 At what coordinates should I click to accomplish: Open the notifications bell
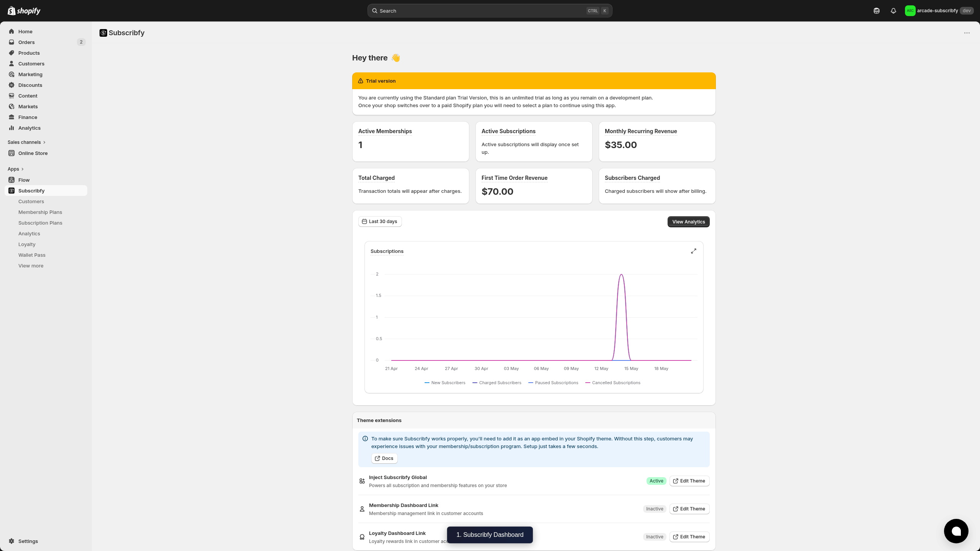pyautogui.click(x=893, y=11)
